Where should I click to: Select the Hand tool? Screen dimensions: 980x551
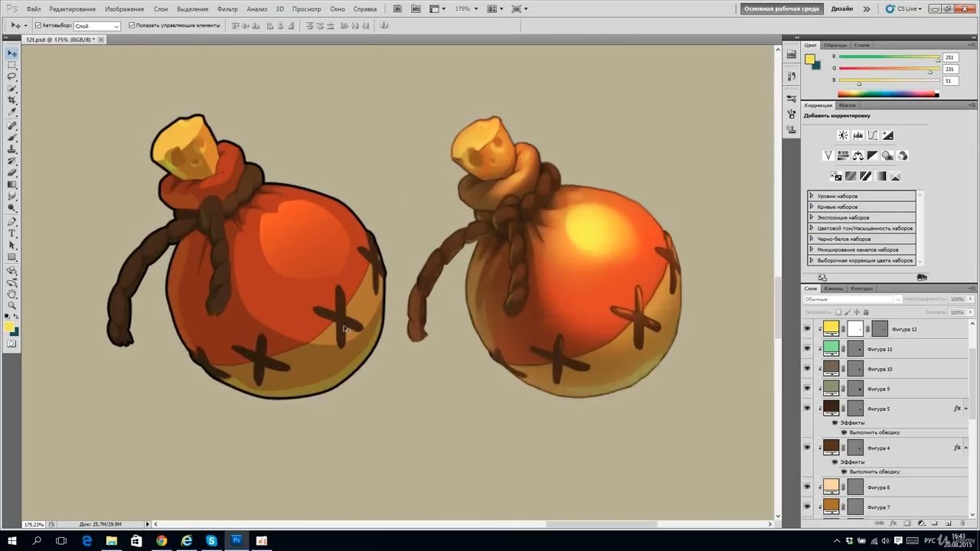click(12, 294)
